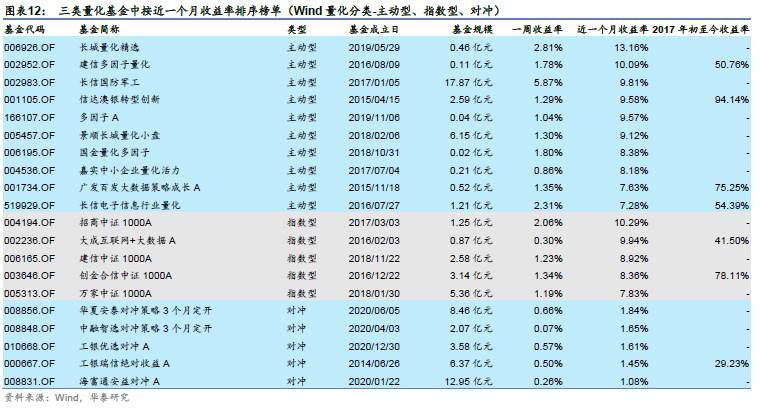
Task: Click the 基金简称 column header
Action: point(99,30)
